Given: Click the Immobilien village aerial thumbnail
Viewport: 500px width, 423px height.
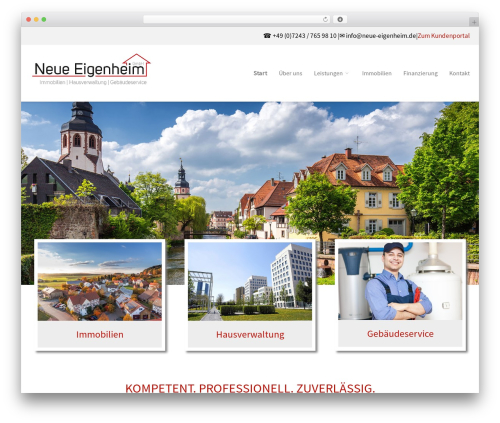Looking at the screenshot, I should pos(100,281).
